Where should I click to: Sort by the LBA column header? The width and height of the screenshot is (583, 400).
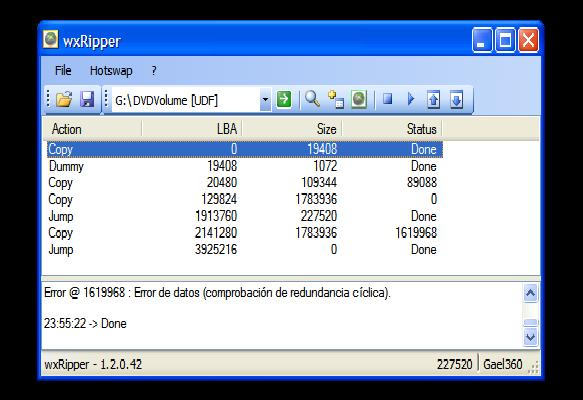(x=192, y=129)
